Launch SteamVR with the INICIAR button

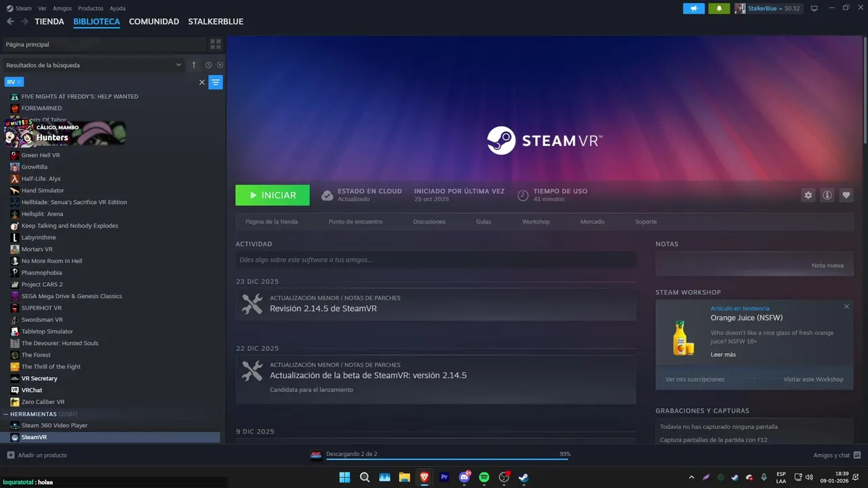click(x=273, y=195)
